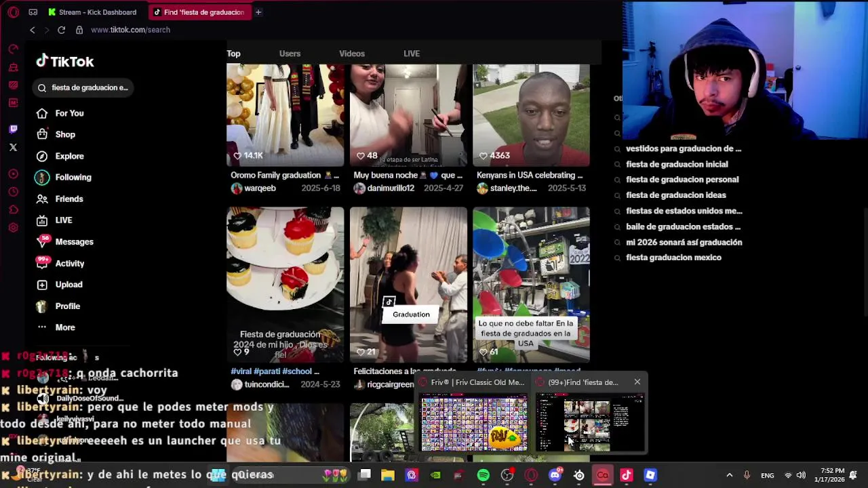Select suggestion fiesta de graduacion inicial
Viewport: 868px width, 488px height.
677,164
